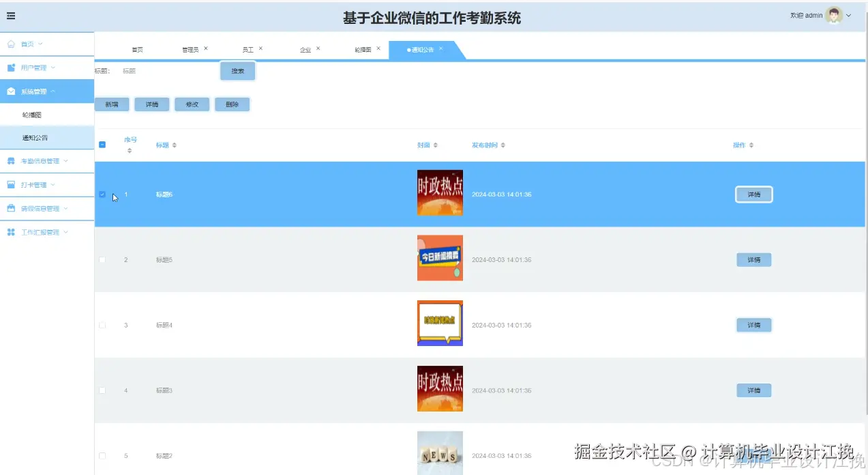
Task: Click the 标题4 cover thumbnail
Action: (x=440, y=323)
